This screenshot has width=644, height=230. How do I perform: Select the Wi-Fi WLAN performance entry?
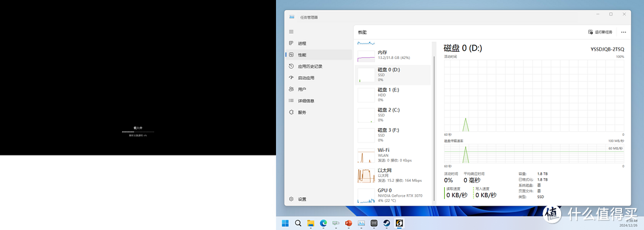pyautogui.click(x=392, y=156)
